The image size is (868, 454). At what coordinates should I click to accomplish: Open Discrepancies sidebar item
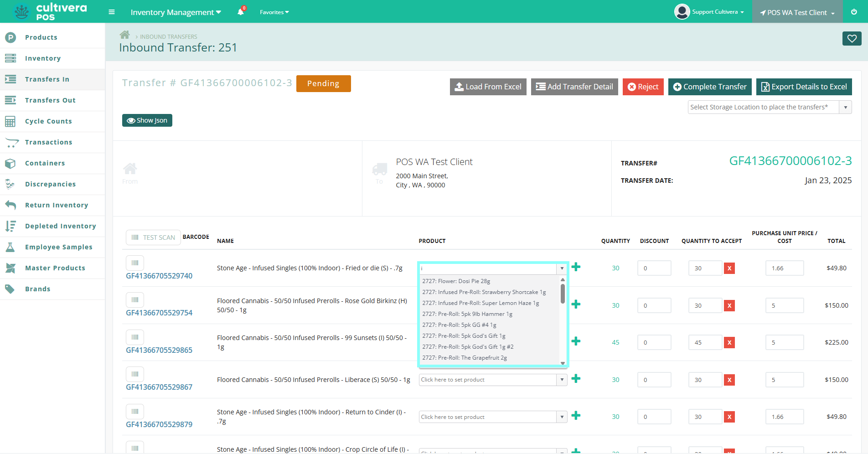pyautogui.click(x=52, y=184)
